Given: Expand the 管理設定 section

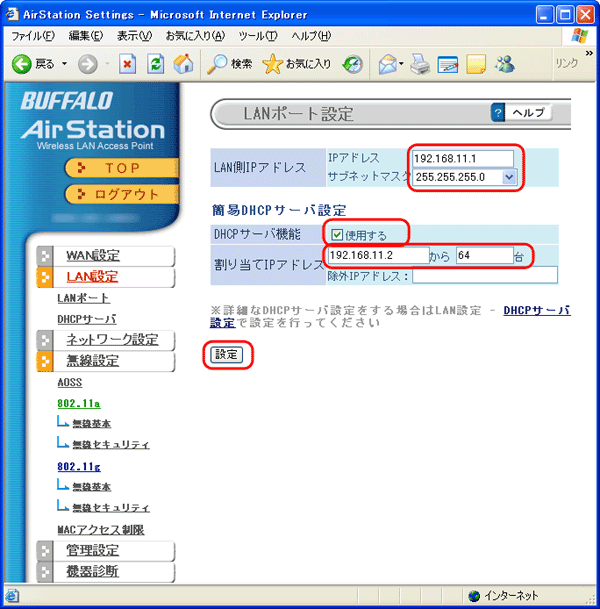Looking at the screenshot, I should pos(106,551).
